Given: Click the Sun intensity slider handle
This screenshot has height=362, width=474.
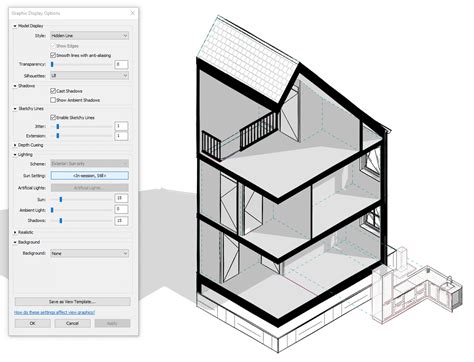Looking at the screenshot, I should 61,199.
